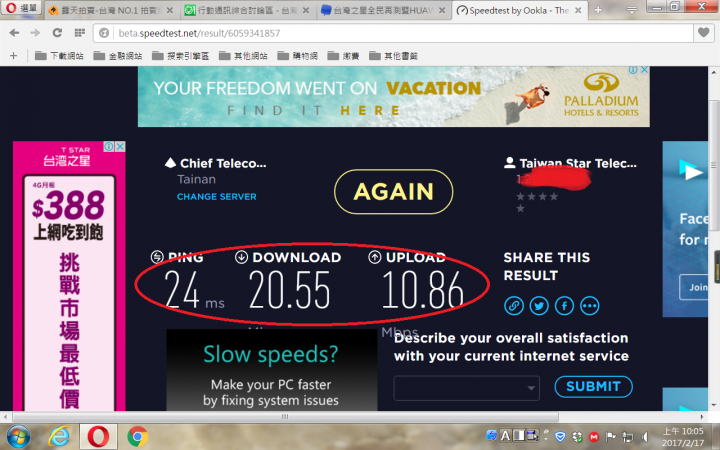Share result via Twitter icon
The height and width of the screenshot is (450, 720).
pyautogui.click(x=539, y=306)
